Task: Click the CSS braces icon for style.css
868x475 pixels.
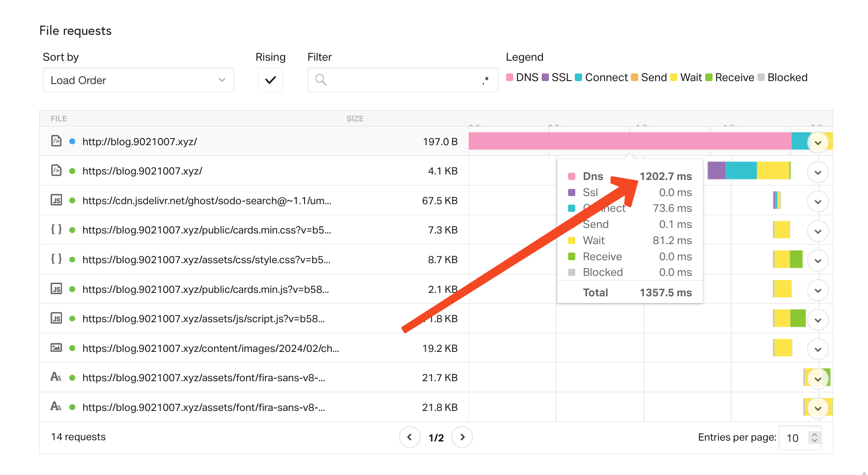Action: (56, 259)
